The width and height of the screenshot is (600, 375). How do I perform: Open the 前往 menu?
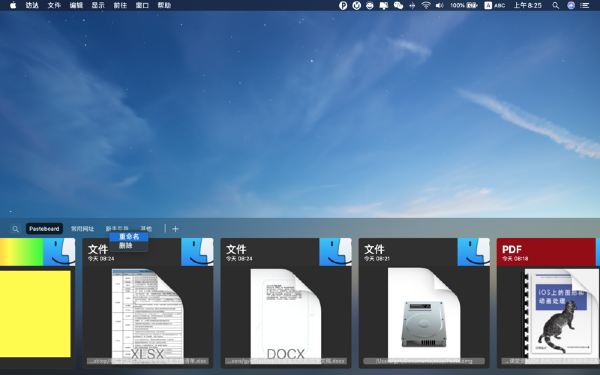point(120,5)
